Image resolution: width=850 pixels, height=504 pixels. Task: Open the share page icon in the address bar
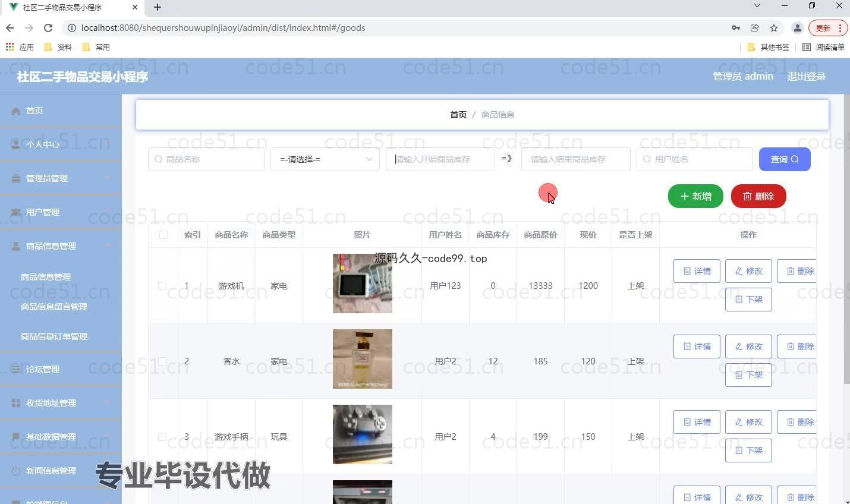tap(755, 28)
